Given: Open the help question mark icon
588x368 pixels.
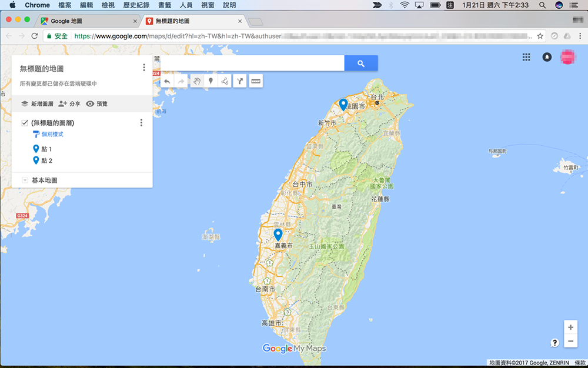Looking at the screenshot, I should [554, 343].
